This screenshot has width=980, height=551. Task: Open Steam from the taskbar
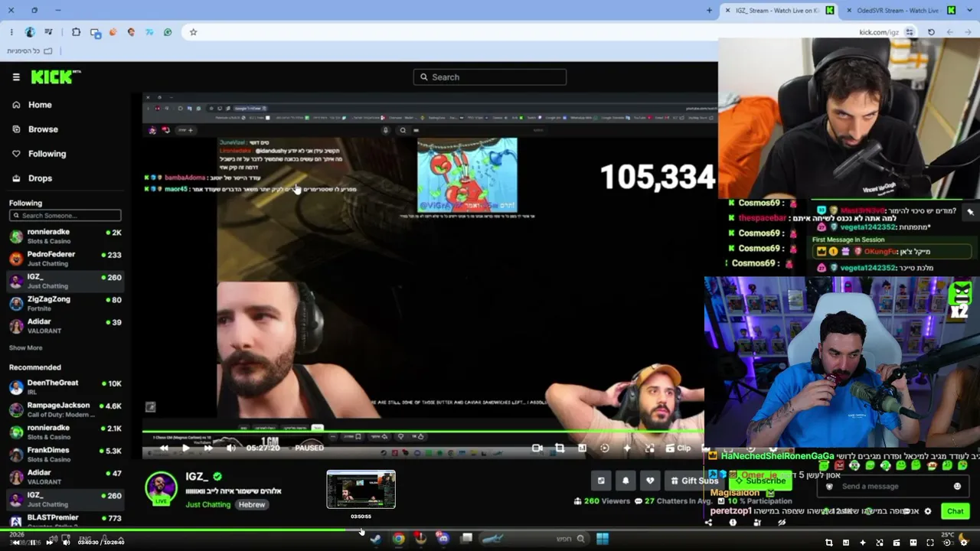click(376, 539)
